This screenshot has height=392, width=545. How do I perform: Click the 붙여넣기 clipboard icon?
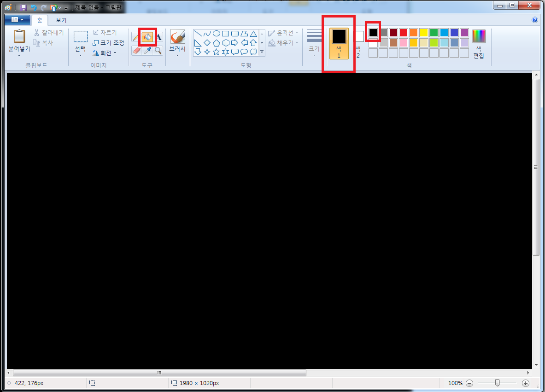tap(19, 36)
